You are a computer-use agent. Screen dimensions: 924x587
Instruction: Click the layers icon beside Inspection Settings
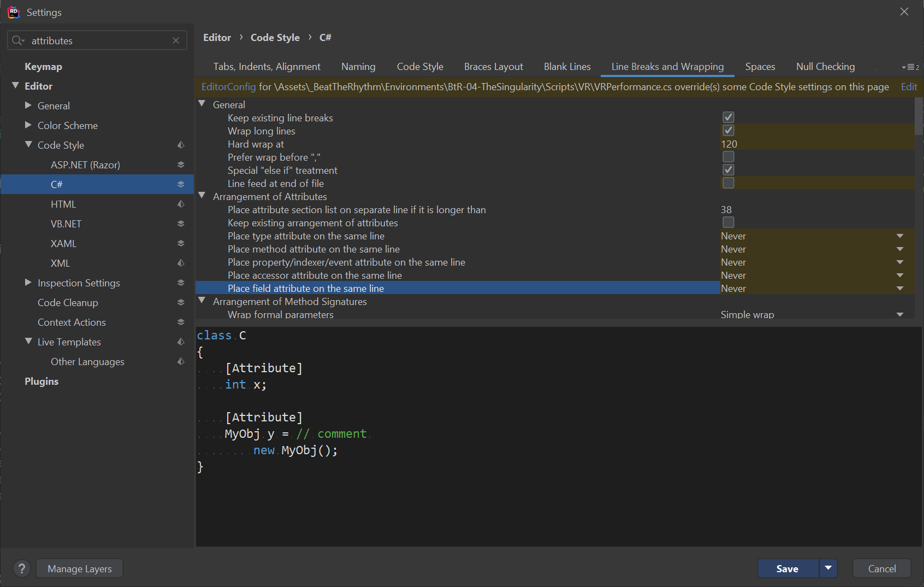coord(181,283)
